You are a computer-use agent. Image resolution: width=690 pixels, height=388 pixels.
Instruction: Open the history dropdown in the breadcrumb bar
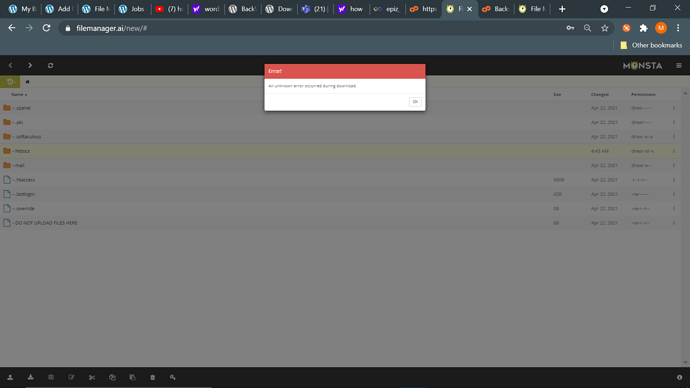pos(10,82)
